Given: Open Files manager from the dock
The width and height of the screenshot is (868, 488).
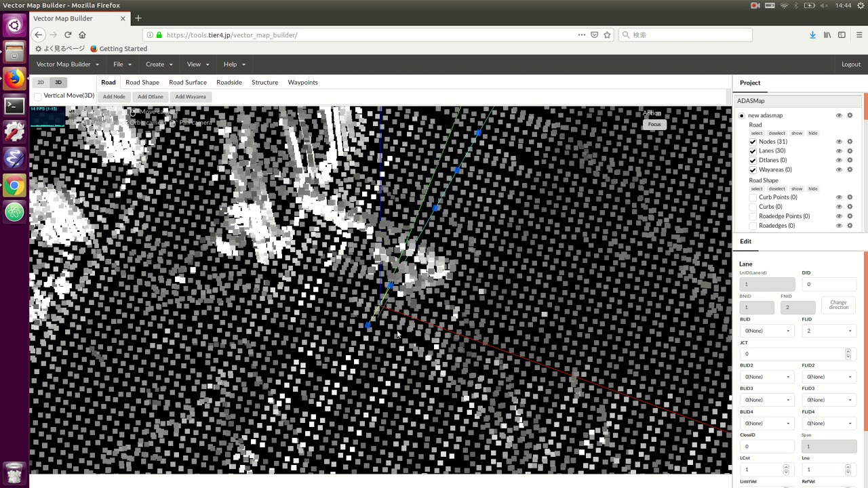Looking at the screenshot, I should point(14,52).
